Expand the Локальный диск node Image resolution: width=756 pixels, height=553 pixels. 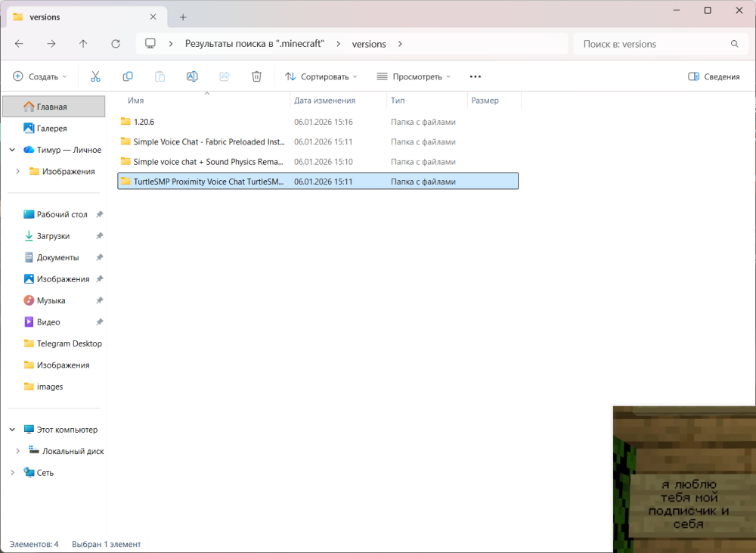[x=18, y=451]
